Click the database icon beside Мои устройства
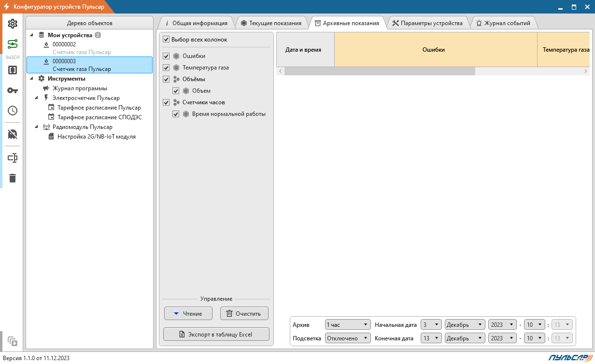The width and height of the screenshot is (595, 364). pos(42,35)
